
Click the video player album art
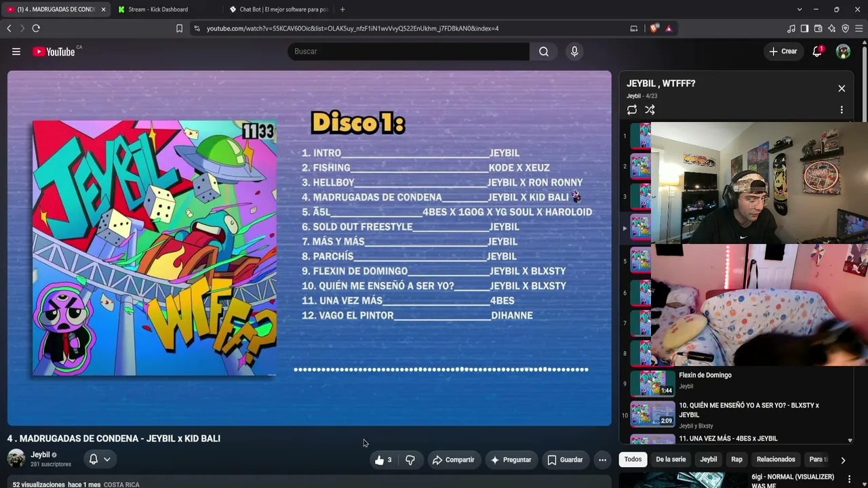coord(155,248)
